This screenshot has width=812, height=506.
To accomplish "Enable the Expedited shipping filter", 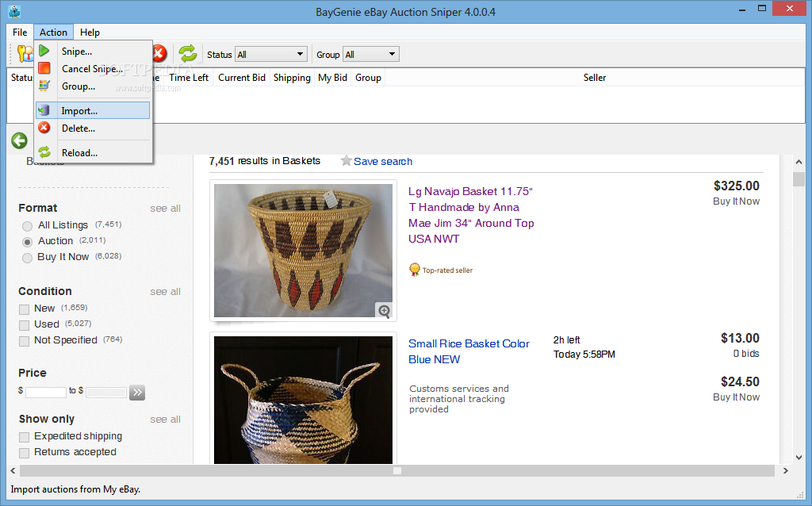I will 24,437.
